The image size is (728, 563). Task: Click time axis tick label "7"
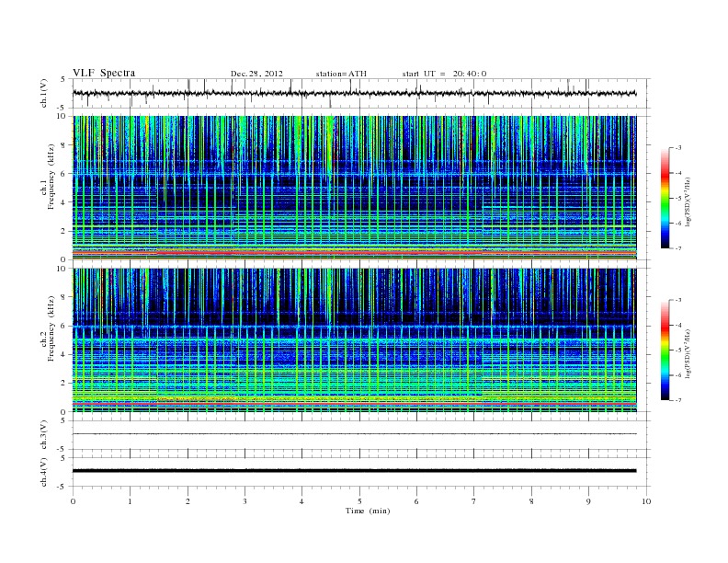pos(474,501)
